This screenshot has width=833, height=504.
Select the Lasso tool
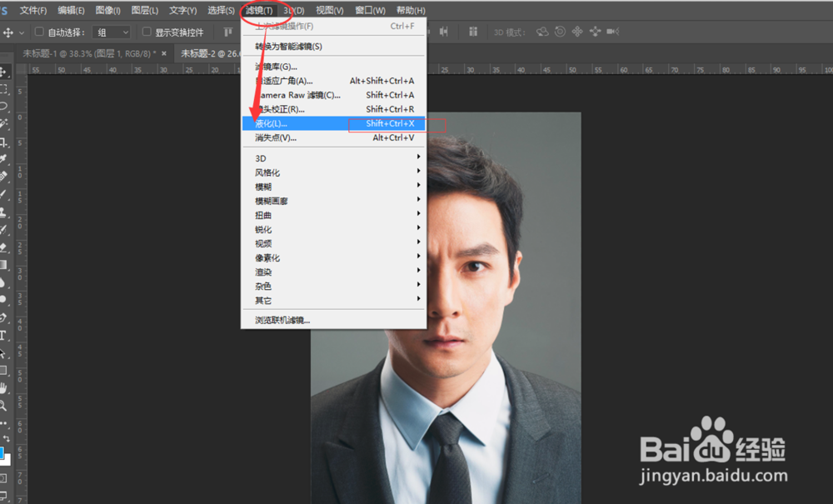tap(7, 106)
